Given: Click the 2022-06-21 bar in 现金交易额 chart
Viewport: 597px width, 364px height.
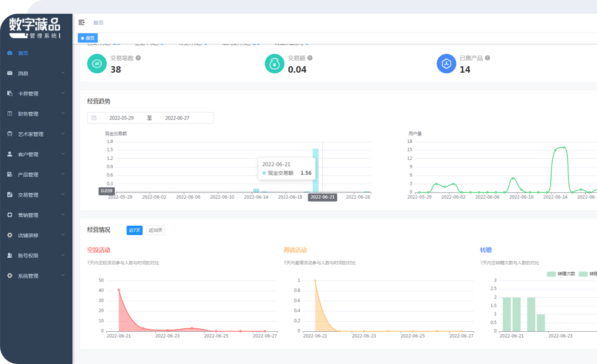Looking at the screenshot, I should (x=316, y=170).
